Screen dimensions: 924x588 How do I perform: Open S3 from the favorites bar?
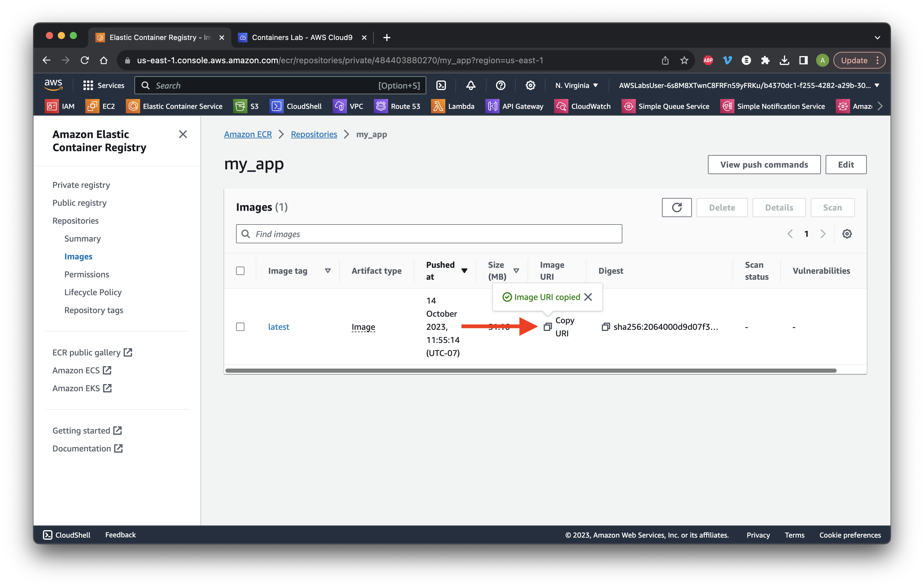pyautogui.click(x=246, y=106)
